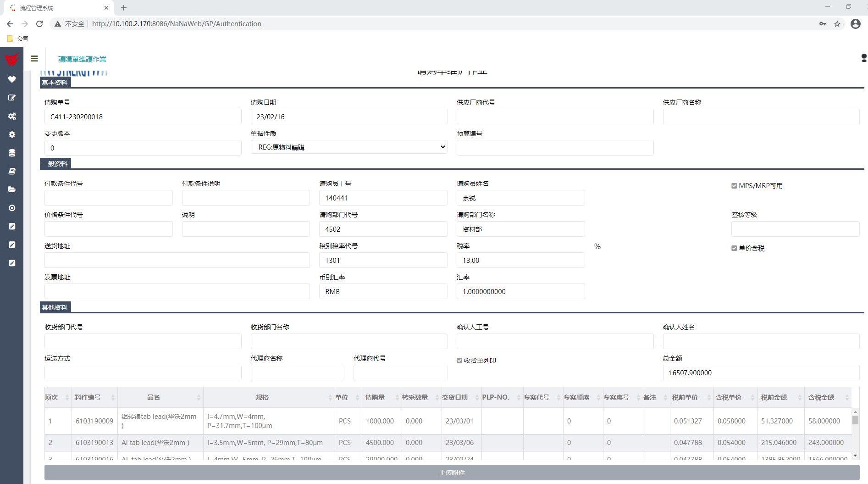Sort table by 品名 column arrows

click(199, 397)
